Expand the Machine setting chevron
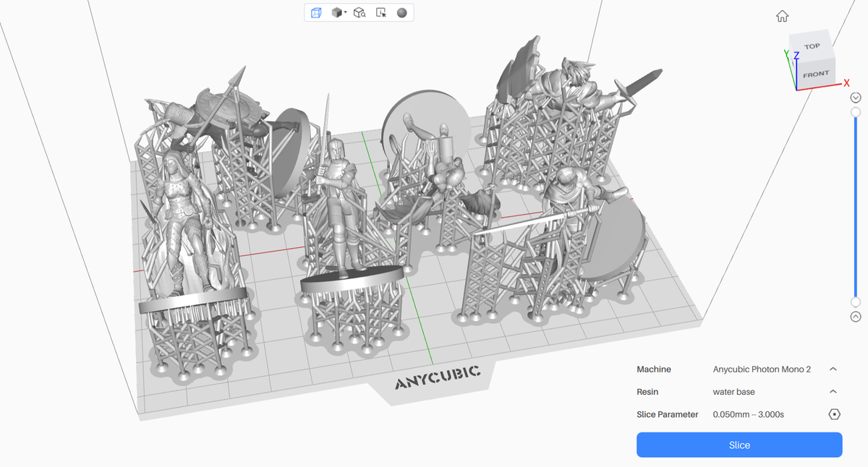868x467 pixels. pyautogui.click(x=833, y=369)
